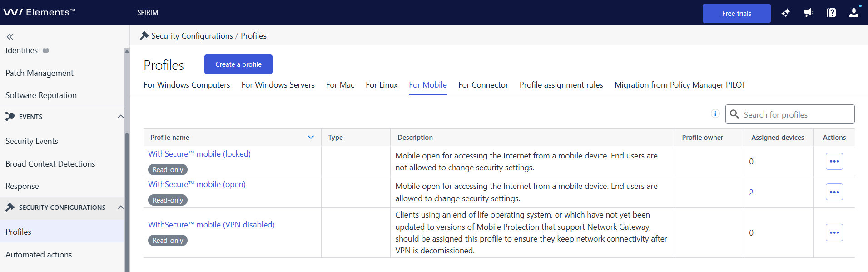Switch to For Mac tab

[x=340, y=85]
